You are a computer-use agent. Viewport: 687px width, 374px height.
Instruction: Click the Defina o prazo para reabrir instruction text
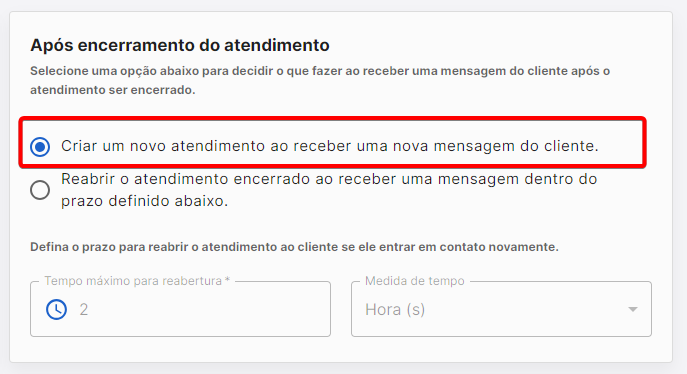(294, 247)
